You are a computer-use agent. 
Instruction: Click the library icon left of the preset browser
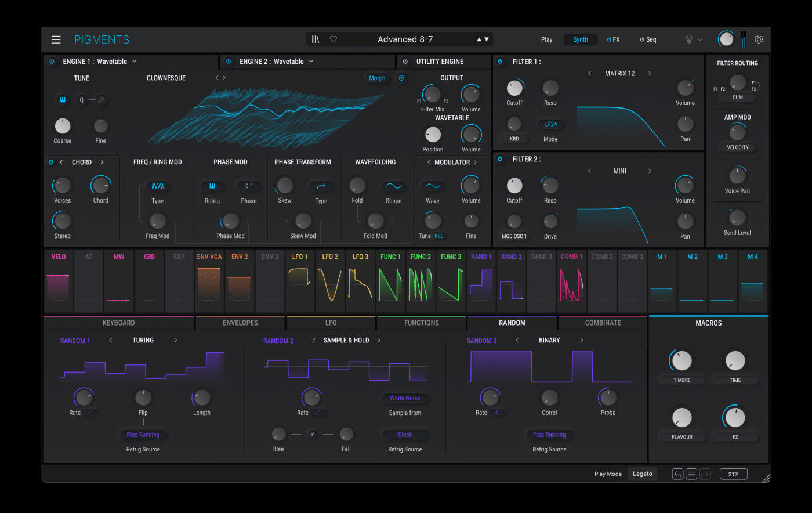click(x=317, y=39)
